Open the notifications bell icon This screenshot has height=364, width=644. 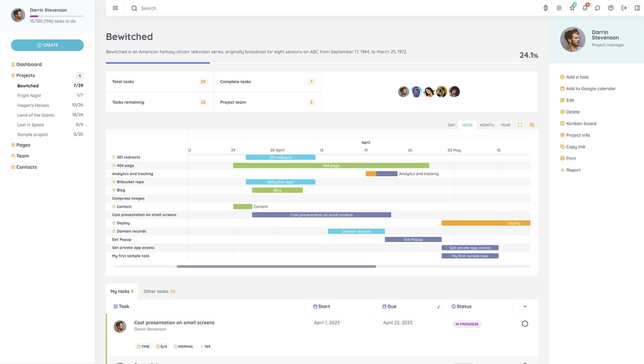pos(585,8)
